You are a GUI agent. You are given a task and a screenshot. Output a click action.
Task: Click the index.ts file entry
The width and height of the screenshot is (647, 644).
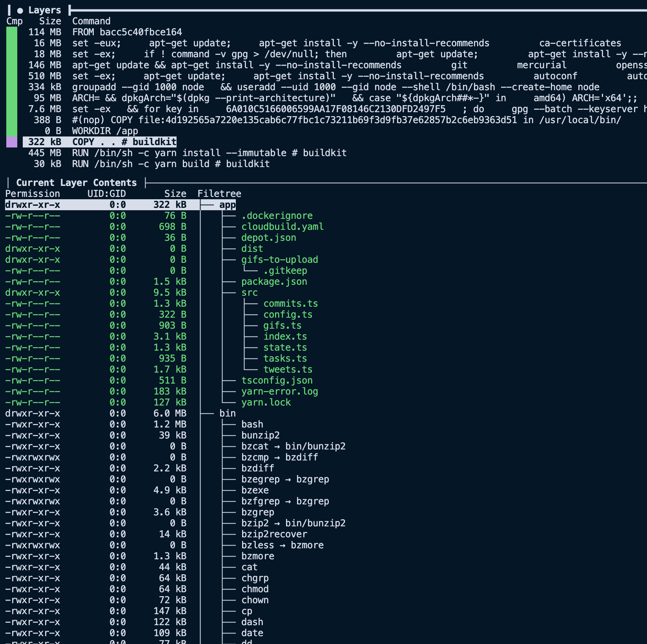285,337
